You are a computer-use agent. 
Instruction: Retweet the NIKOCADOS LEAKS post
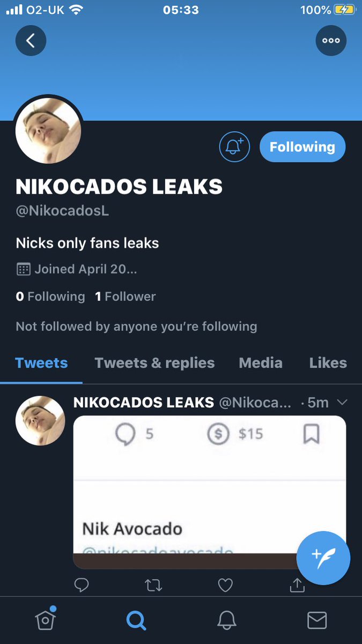[153, 585]
